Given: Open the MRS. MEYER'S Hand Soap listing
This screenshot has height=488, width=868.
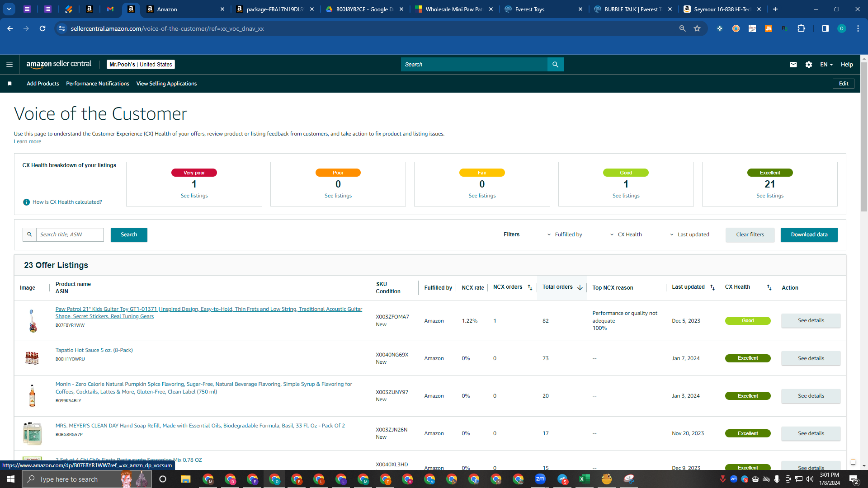Looking at the screenshot, I should 200,426.
